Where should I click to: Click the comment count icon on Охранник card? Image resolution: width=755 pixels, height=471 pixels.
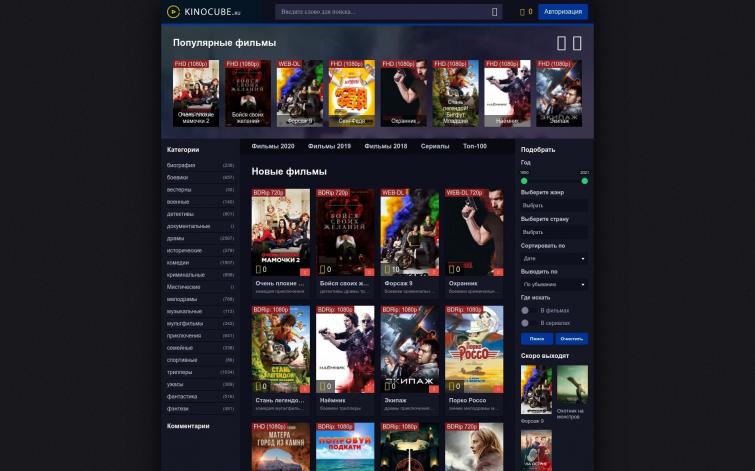click(452, 269)
